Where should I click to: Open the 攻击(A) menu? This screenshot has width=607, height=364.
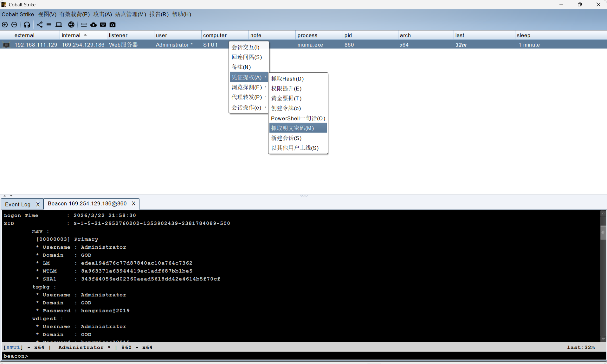103,14
